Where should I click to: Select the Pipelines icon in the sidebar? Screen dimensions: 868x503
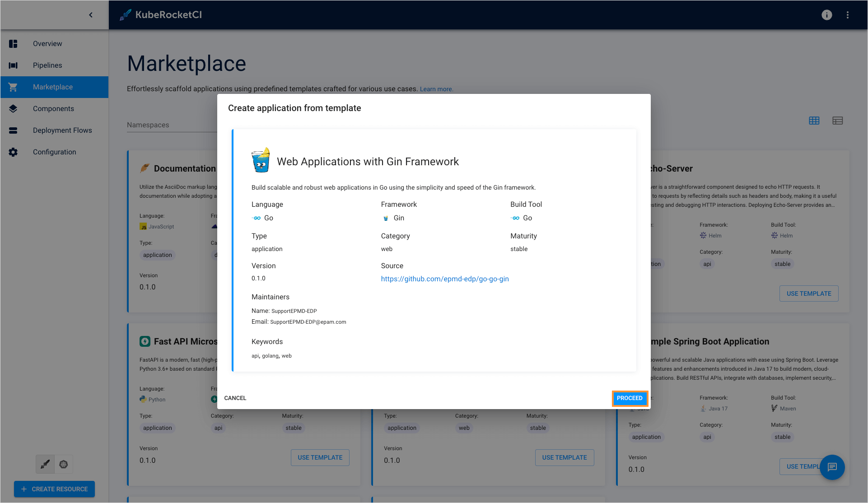(x=13, y=65)
